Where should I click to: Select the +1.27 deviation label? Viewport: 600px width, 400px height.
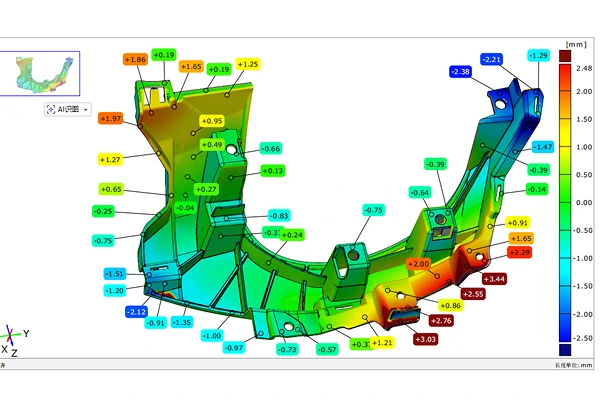tap(110, 160)
